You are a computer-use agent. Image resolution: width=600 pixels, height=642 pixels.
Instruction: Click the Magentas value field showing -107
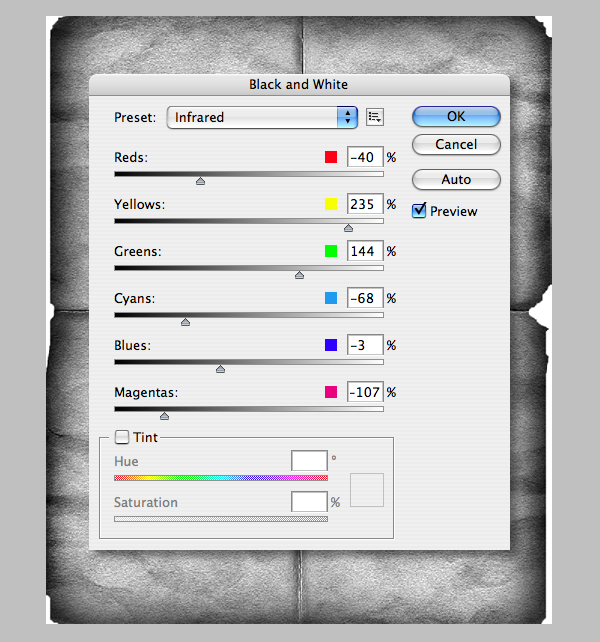coord(365,392)
